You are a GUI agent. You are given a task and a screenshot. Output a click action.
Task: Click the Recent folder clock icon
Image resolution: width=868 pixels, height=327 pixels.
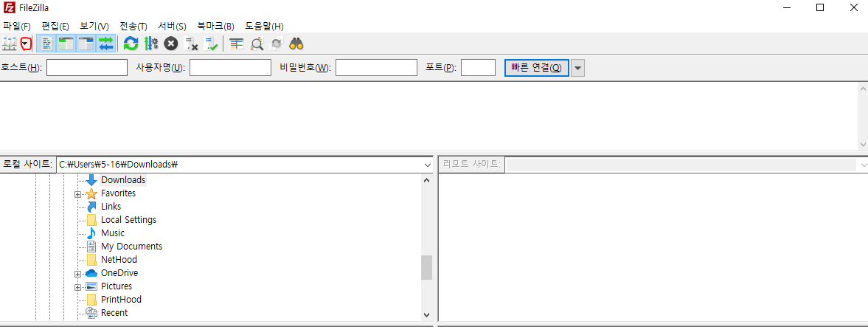(x=92, y=313)
